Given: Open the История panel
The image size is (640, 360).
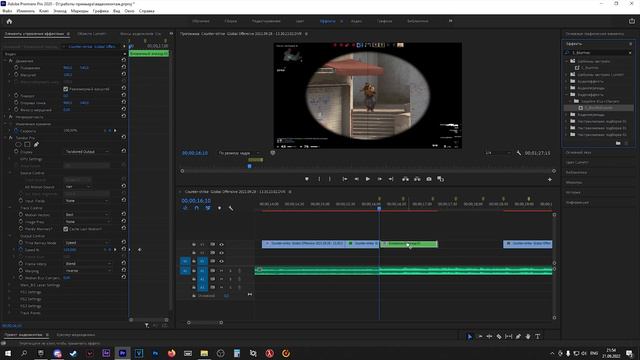Looking at the screenshot, I should point(573,192).
